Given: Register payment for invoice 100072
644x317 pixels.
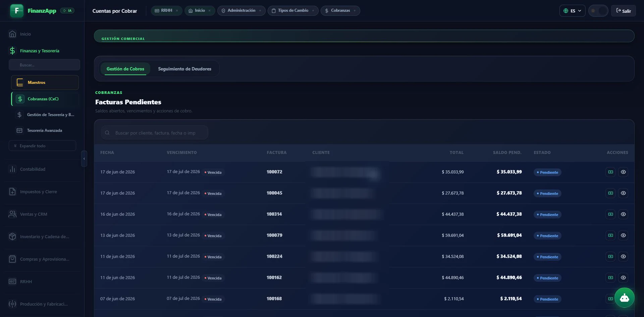Looking at the screenshot, I should 610,172.
